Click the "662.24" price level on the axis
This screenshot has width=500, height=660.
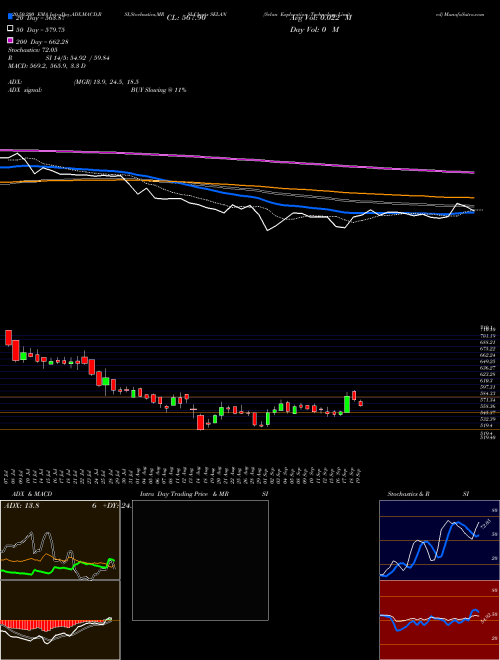(x=487, y=355)
